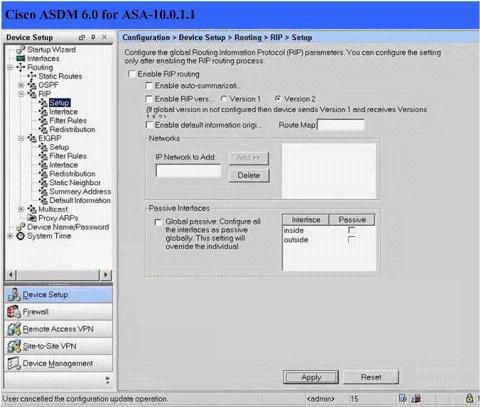Enable RIP routing checkbox

(132, 74)
